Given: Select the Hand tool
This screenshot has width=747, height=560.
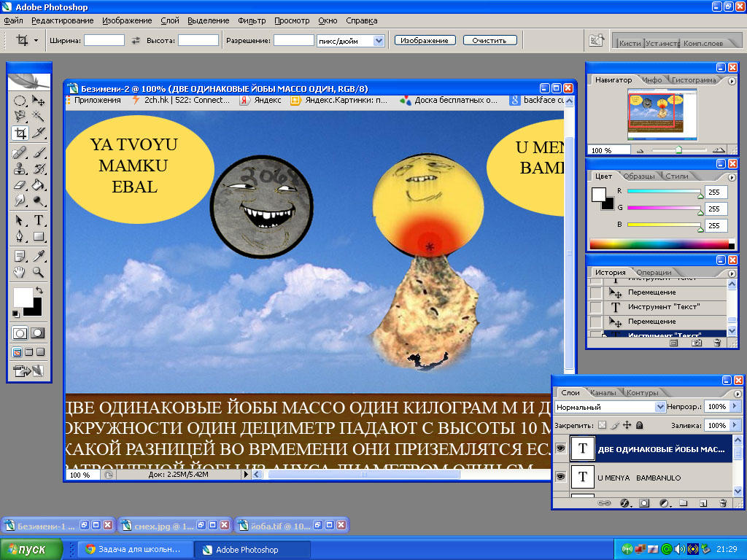Looking at the screenshot, I should tap(20, 273).
